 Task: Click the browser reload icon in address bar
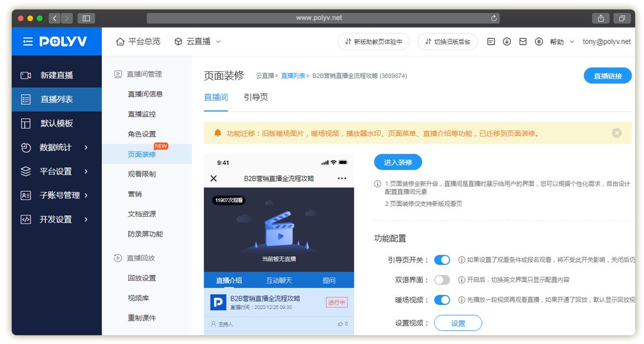point(494,18)
